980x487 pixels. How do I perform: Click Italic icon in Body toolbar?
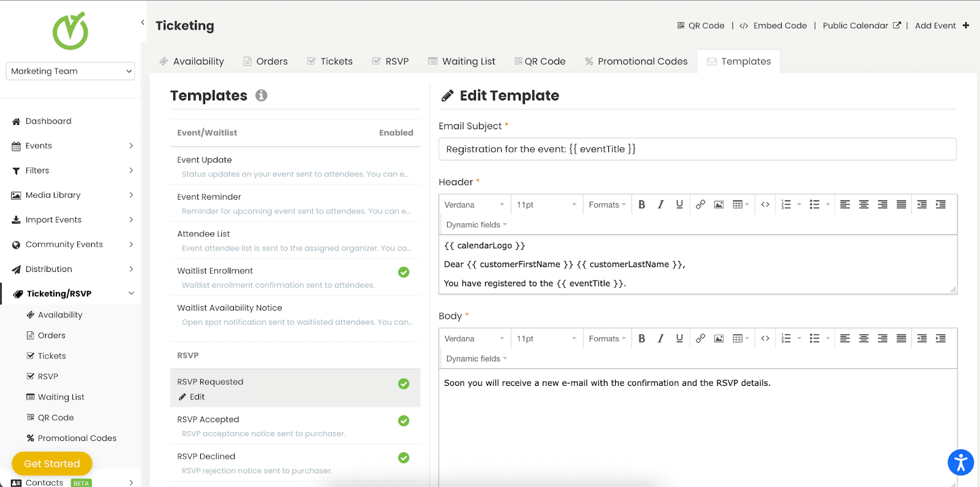point(660,339)
